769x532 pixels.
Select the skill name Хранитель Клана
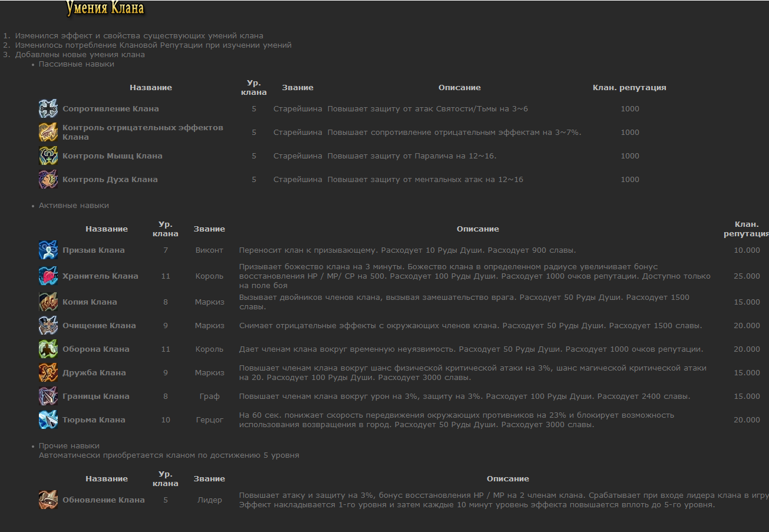coord(100,276)
